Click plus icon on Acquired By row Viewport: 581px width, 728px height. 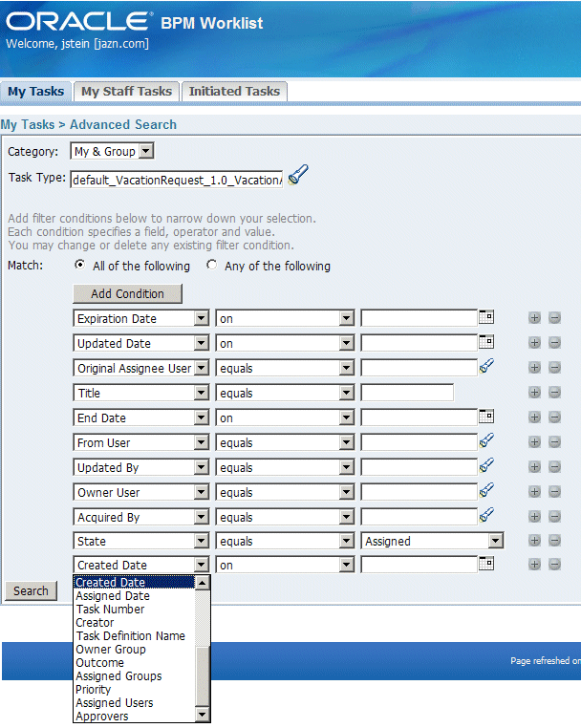point(534,516)
